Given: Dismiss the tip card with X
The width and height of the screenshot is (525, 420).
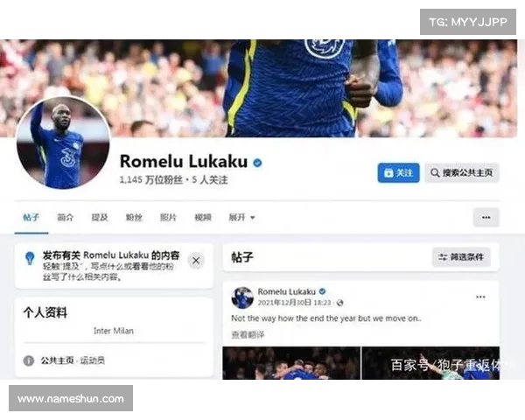Looking at the screenshot, I should coord(196,261).
